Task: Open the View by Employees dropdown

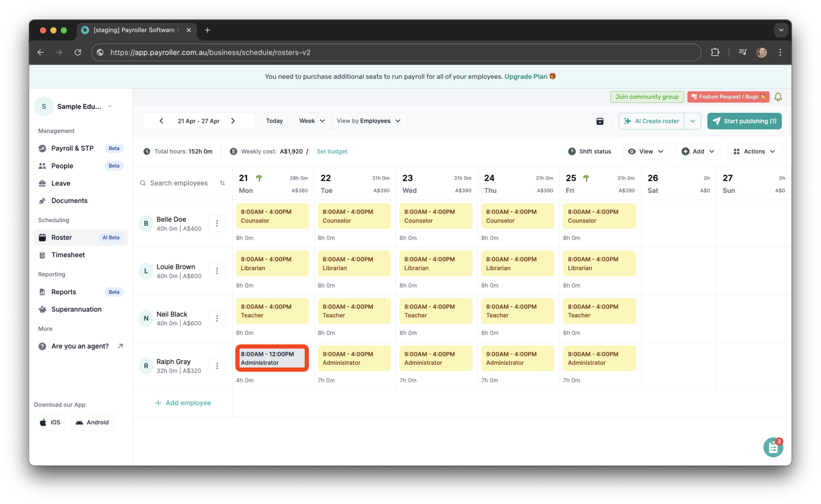Action: click(x=369, y=120)
